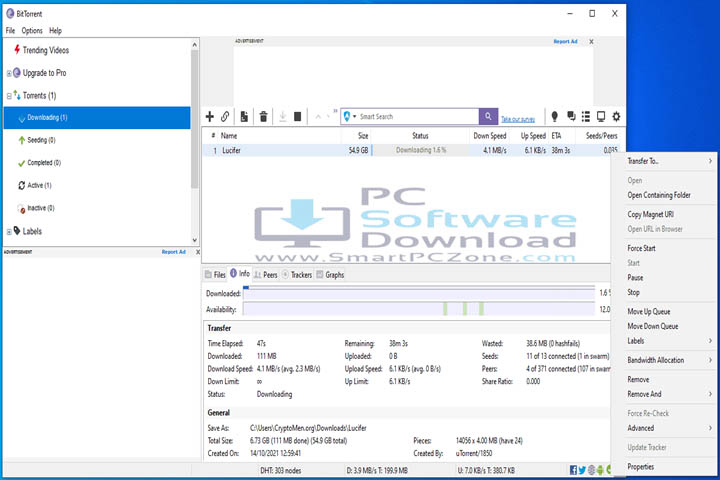Image resolution: width=720 pixels, height=480 pixels.
Task: Expand the toolbar overflow chevron
Action: (x=335, y=111)
